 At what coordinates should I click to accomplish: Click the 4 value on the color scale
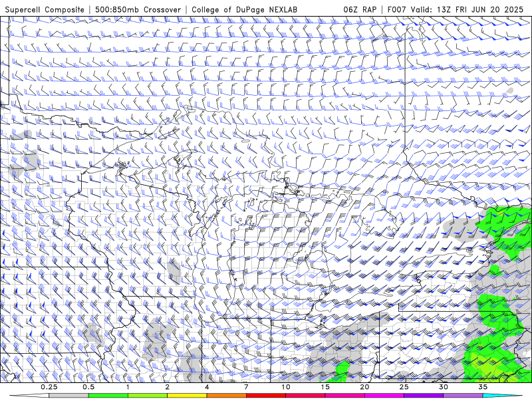[207, 387]
